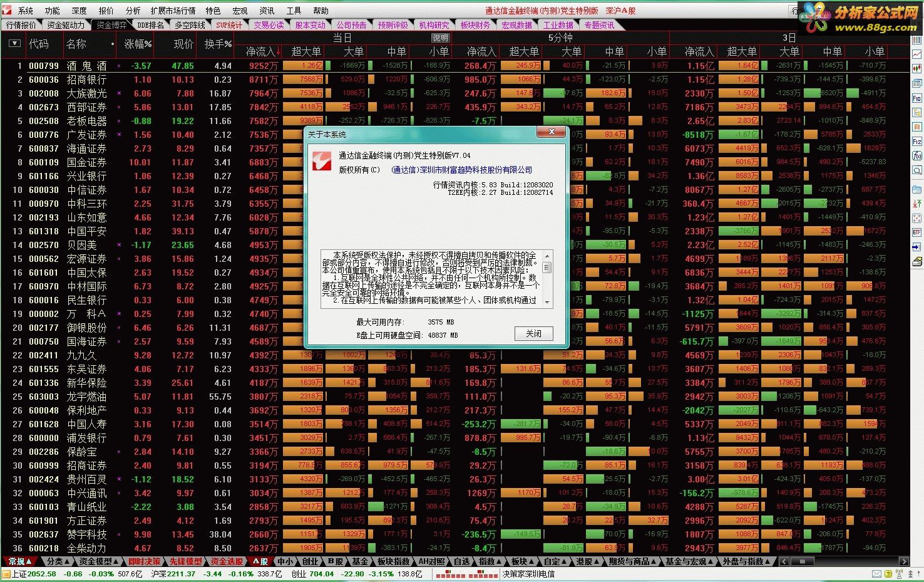The width and height of the screenshot is (924, 582).
Task: Open the 功能 menu
Action: [53, 11]
